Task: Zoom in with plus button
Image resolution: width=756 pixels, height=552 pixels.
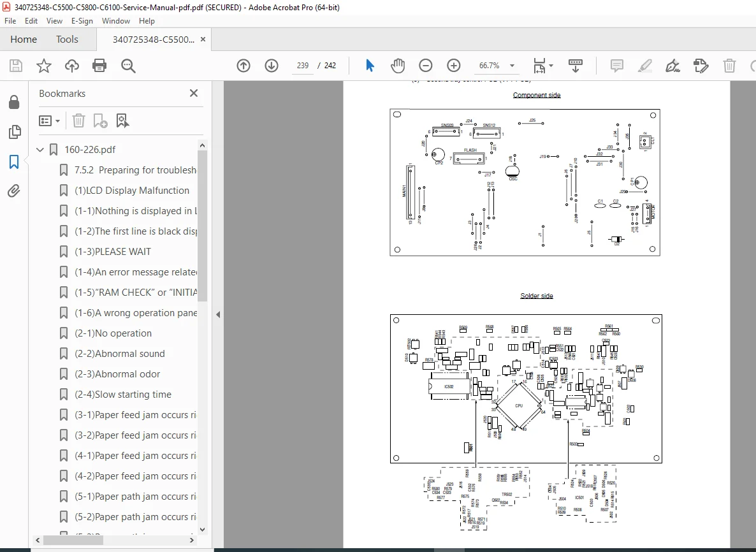Action: click(x=454, y=66)
